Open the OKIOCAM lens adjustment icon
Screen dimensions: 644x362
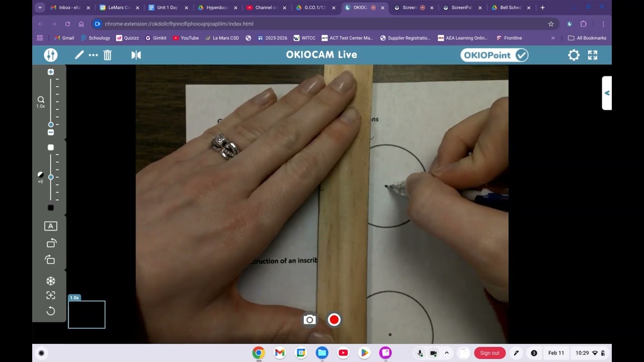51,55
